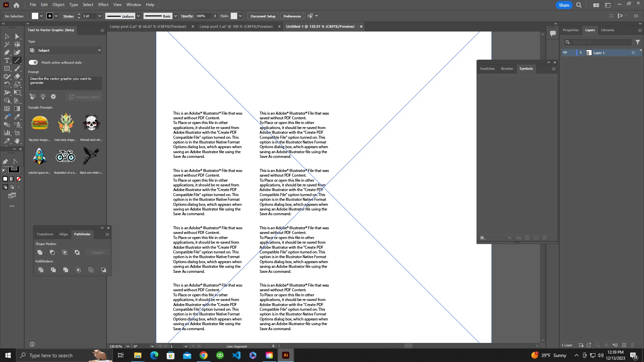Select the Pen tool

click(7, 52)
